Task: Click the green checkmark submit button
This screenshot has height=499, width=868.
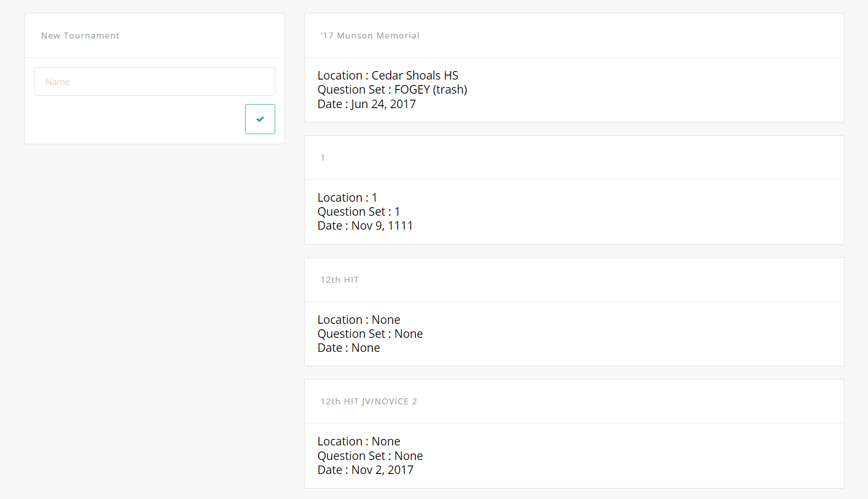Action: coord(260,119)
